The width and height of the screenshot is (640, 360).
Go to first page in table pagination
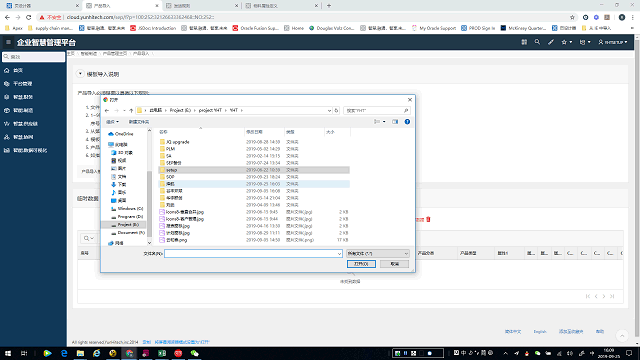(588, 296)
